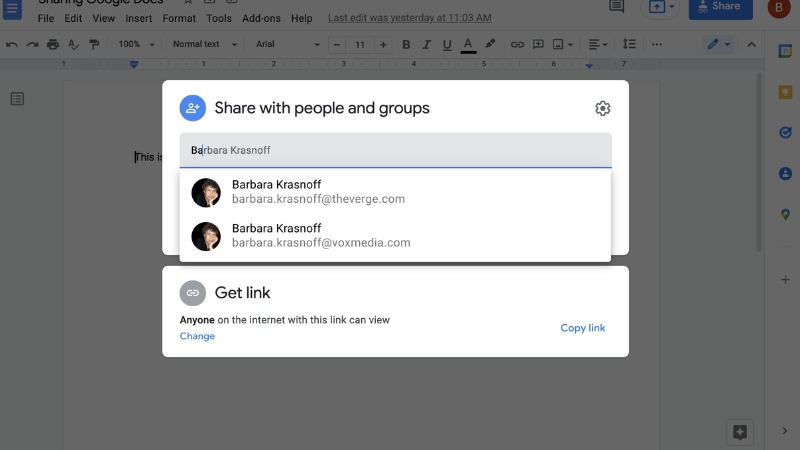
Task: Open the text alignment dropdown
Action: 598,44
